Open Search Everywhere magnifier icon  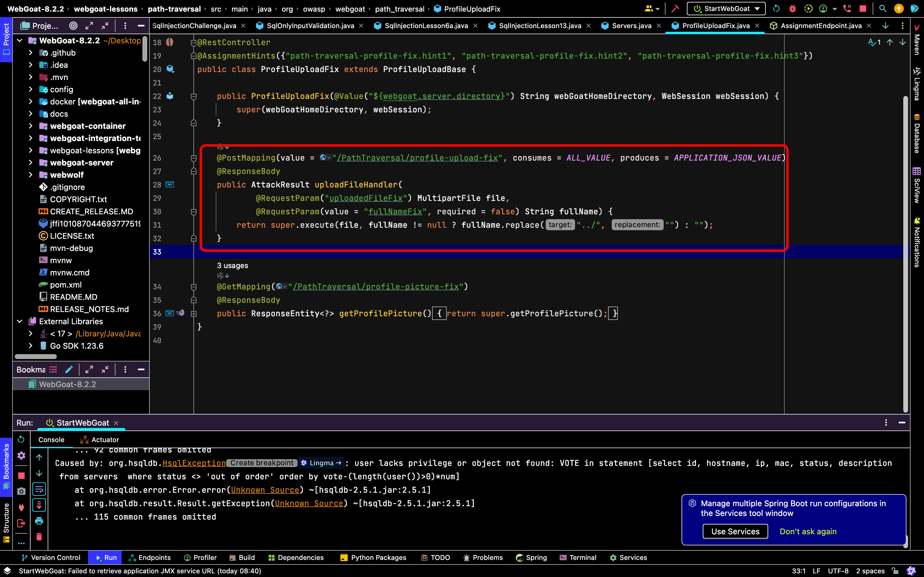pos(882,9)
